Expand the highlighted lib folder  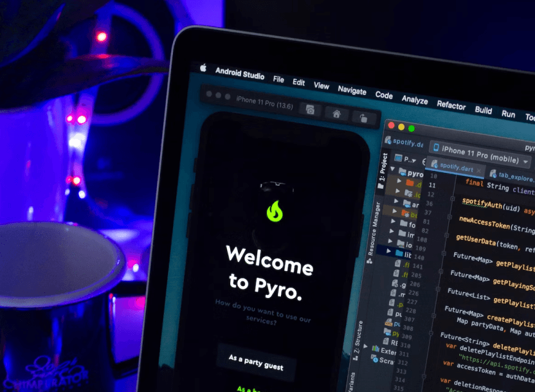click(x=390, y=251)
